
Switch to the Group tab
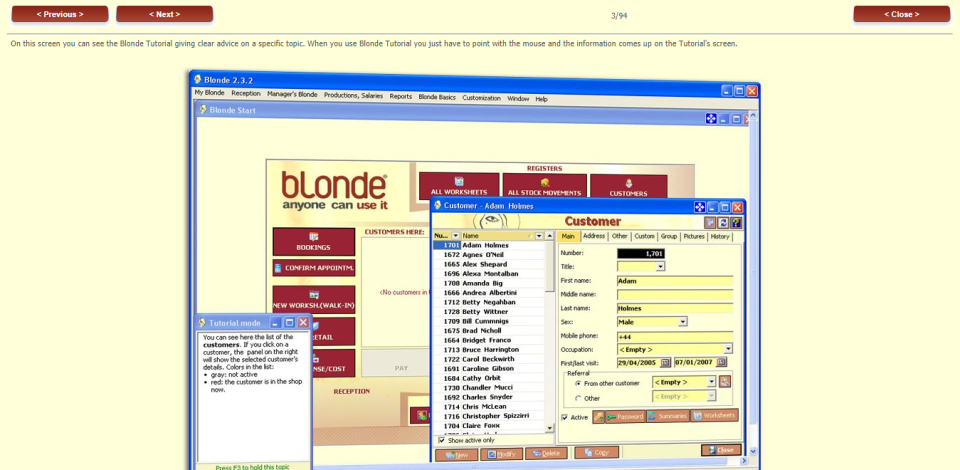tap(669, 236)
